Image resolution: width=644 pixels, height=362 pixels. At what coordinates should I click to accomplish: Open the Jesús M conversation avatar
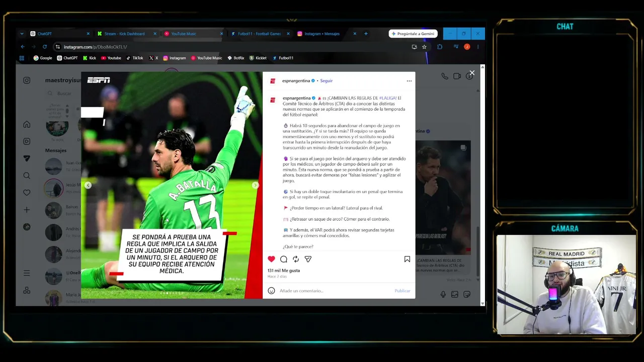54,188
